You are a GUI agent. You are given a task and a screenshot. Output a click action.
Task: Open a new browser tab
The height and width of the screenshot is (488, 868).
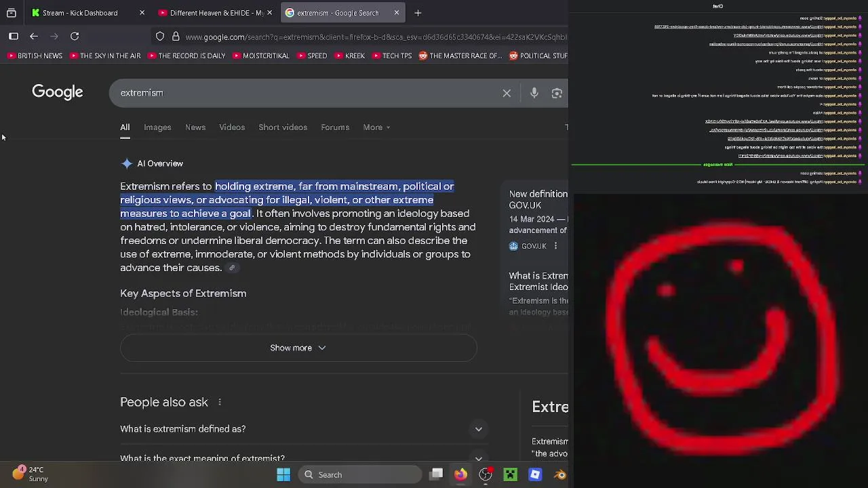[x=418, y=13]
